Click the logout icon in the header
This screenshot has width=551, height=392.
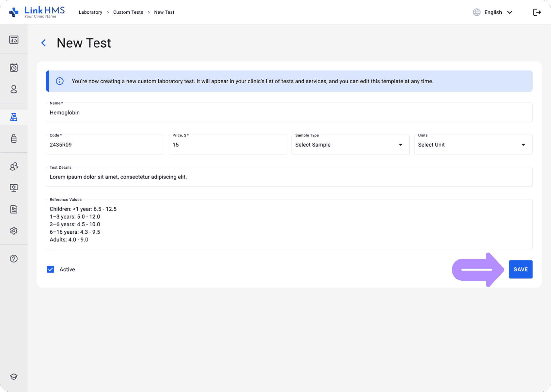point(537,12)
